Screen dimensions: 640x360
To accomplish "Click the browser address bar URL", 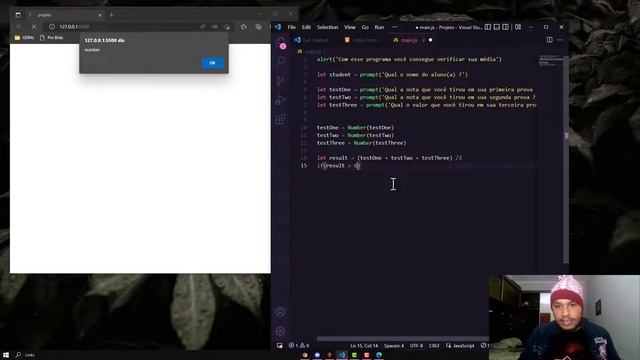I will point(74,27).
